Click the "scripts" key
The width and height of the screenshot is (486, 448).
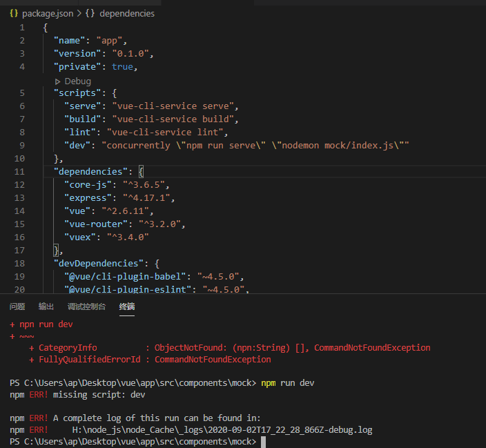click(x=77, y=93)
